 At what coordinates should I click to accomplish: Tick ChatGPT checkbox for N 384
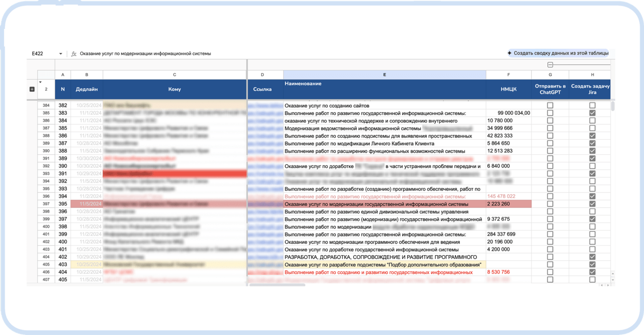point(550,121)
